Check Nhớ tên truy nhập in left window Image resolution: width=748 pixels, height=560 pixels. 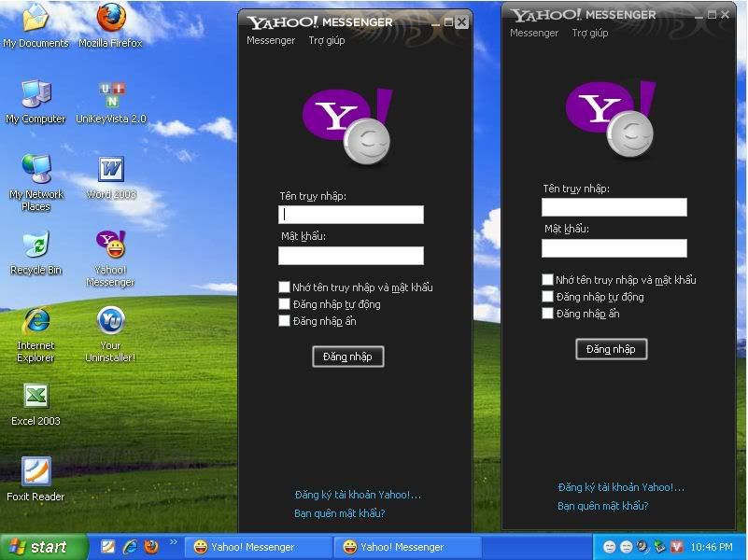coord(284,287)
